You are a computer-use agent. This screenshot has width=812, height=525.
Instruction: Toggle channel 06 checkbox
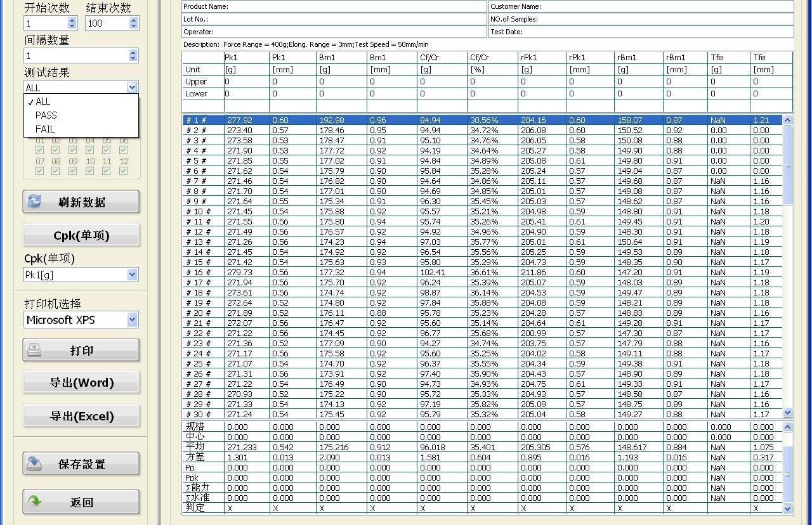[x=123, y=150]
